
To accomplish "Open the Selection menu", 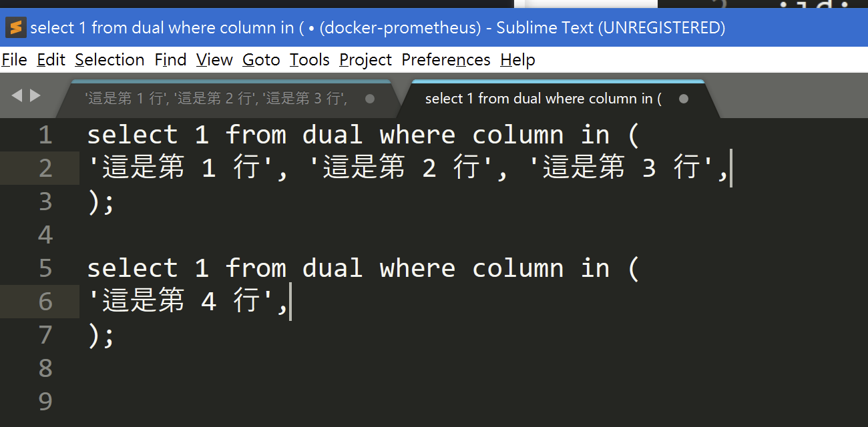I will 110,60.
